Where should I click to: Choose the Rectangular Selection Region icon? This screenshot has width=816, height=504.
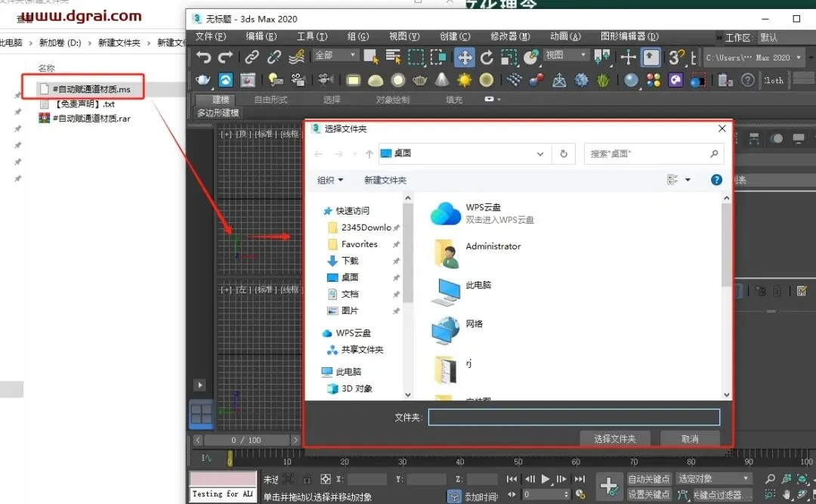pos(416,57)
